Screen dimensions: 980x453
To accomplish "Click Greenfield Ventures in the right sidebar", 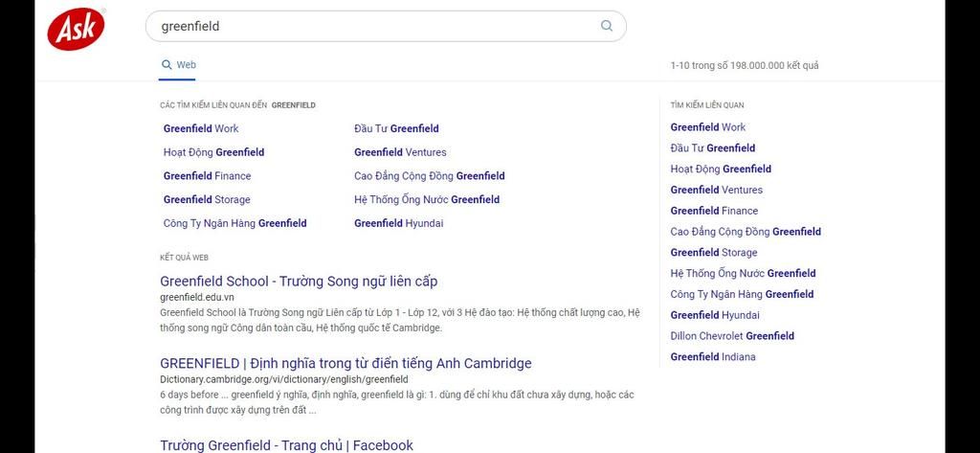I will pos(716,190).
